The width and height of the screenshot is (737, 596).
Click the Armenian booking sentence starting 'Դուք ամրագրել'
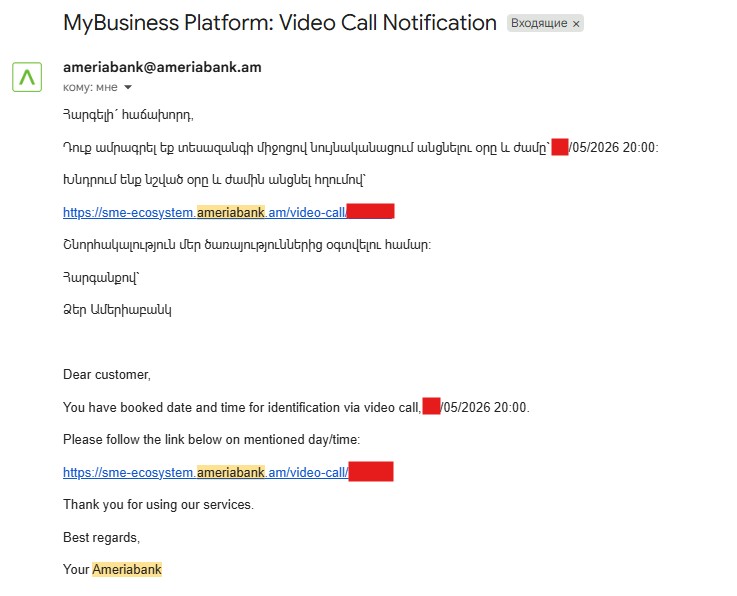click(361, 148)
